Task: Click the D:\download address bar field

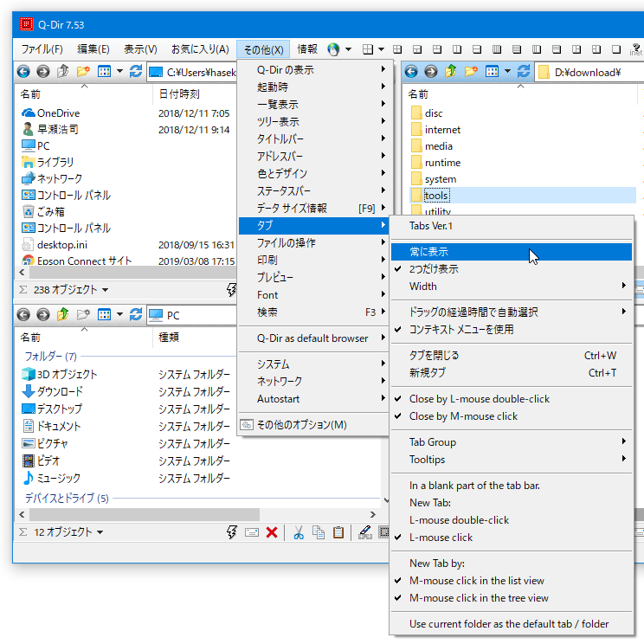Action: [589, 73]
